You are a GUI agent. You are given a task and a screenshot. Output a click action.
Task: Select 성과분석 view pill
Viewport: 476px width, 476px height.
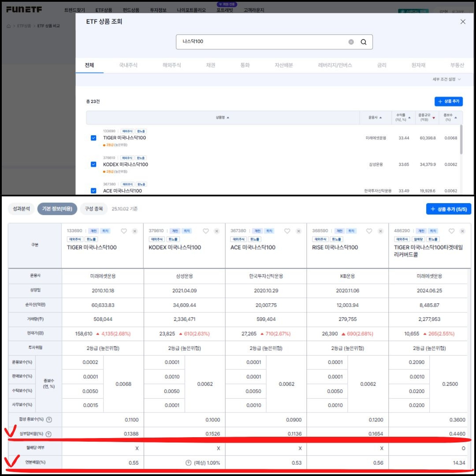(21, 209)
